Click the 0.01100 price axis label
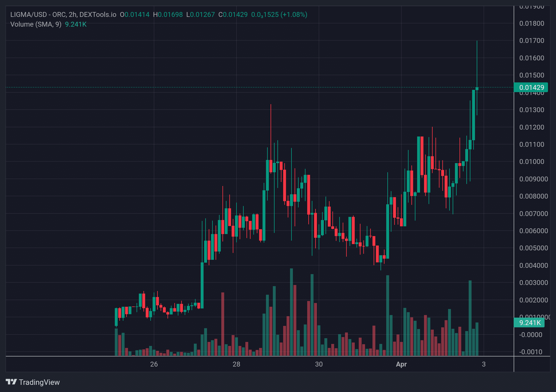 coord(532,144)
